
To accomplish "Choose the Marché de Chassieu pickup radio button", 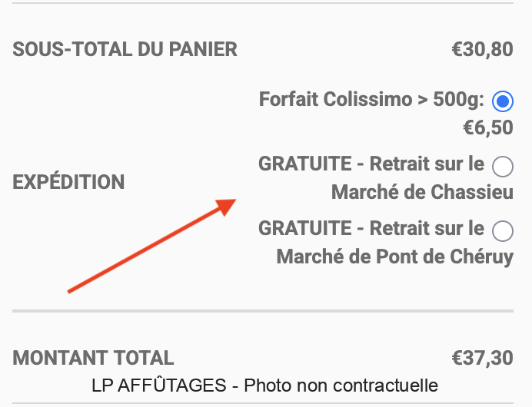I will 503,165.
